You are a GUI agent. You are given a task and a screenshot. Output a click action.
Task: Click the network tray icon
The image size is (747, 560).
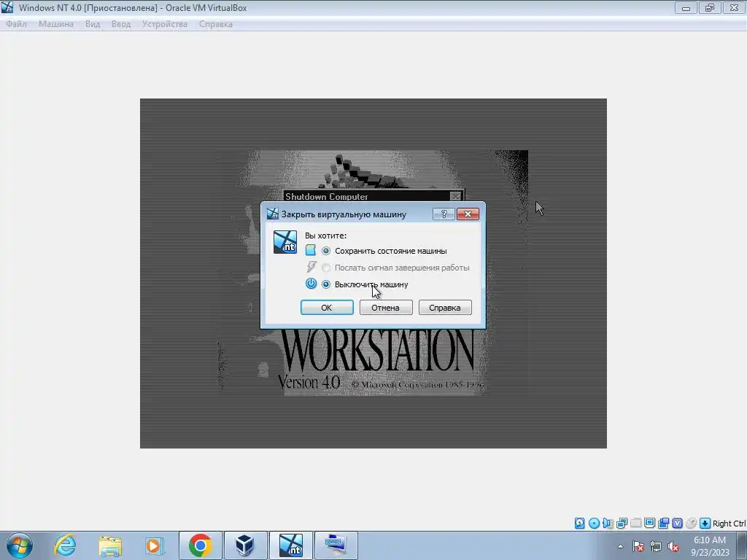656,546
